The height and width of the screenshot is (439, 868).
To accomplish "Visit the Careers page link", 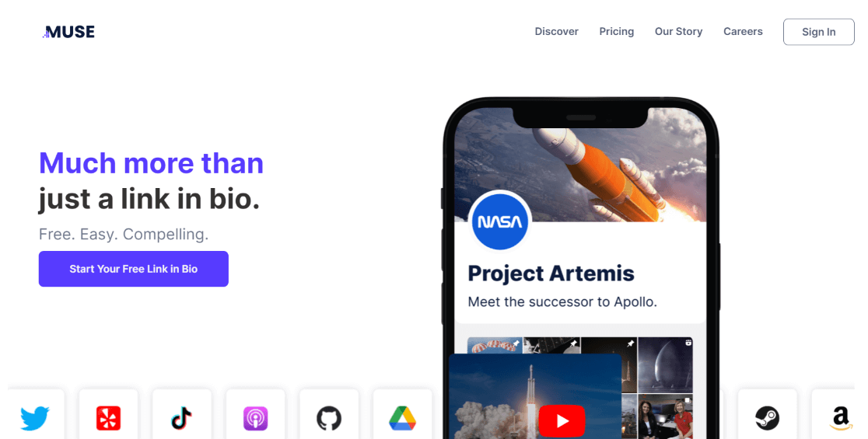I will (743, 32).
